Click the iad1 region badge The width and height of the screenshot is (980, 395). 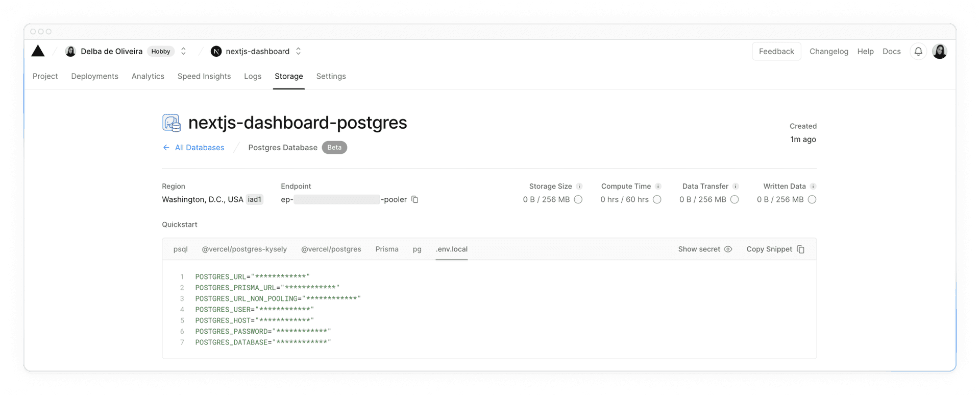[x=254, y=199]
